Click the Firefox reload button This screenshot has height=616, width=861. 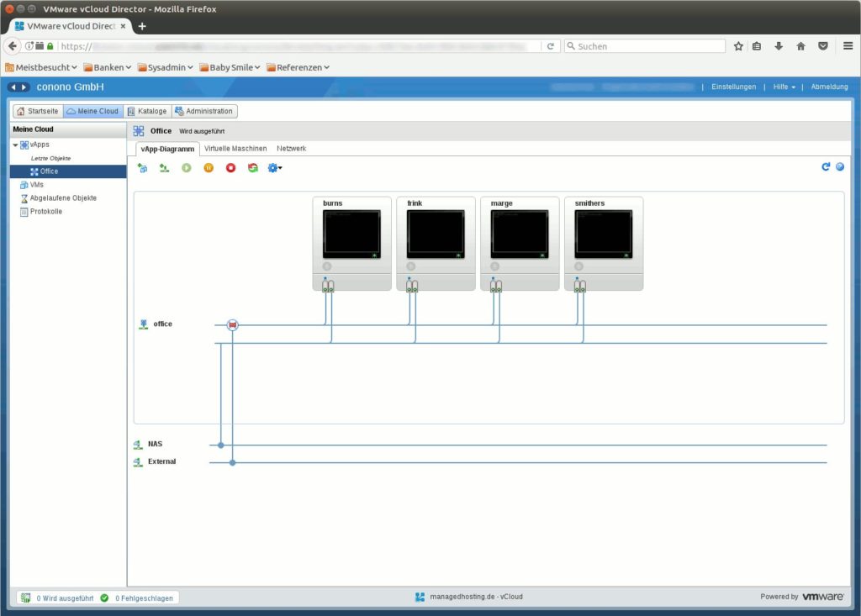click(x=550, y=46)
